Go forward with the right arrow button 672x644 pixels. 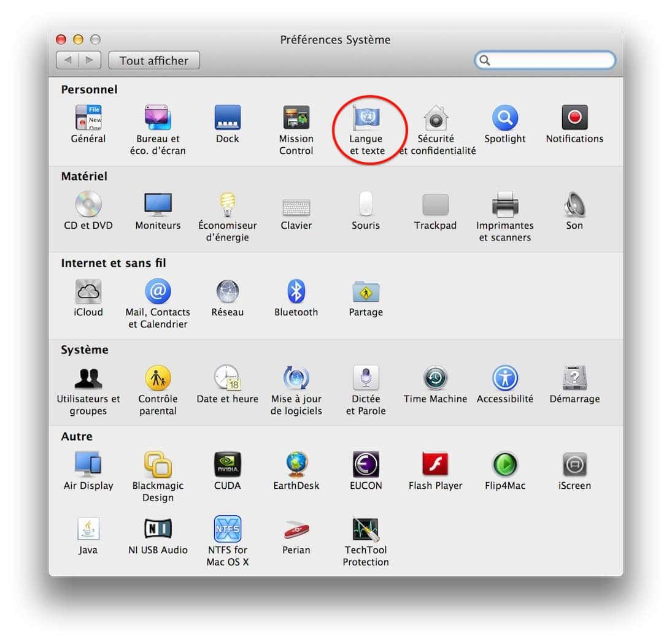pyautogui.click(x=90, y=60)
